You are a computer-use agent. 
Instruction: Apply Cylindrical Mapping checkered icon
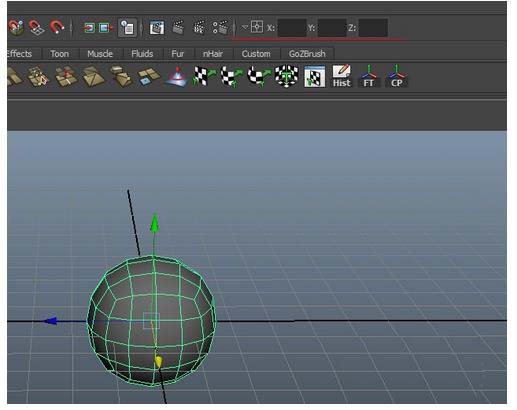[x=231, y=77]
